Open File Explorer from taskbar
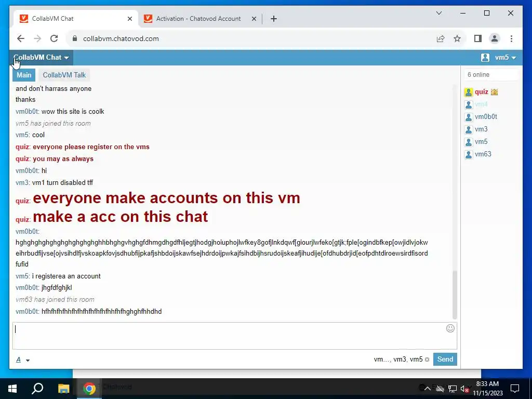Screen dimensions: 532x399 [x=63, y=389]
